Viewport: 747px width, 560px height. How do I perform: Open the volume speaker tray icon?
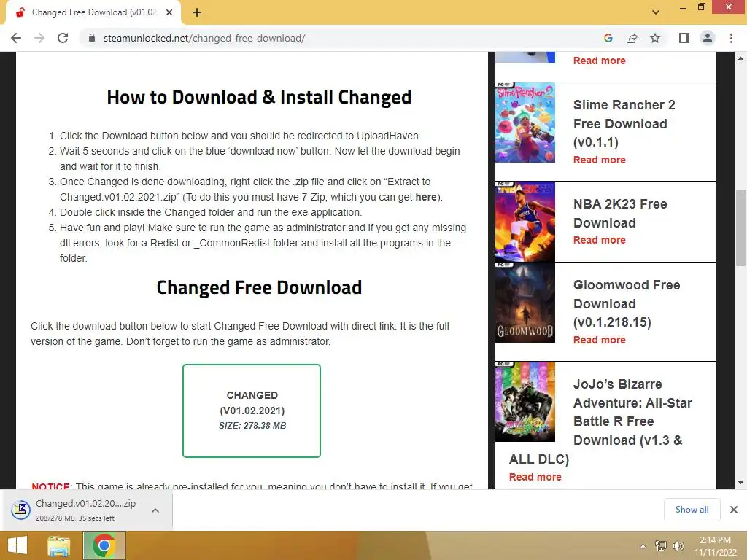[678, 545]
